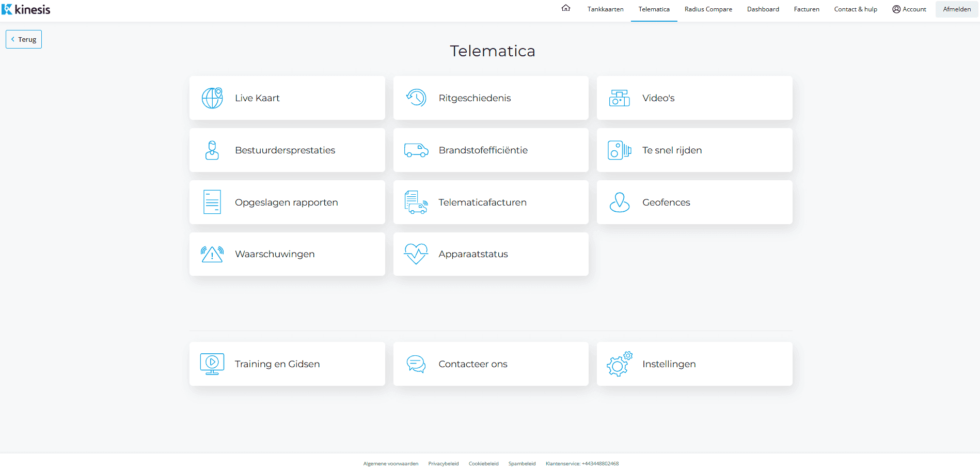Viewport: 980px width, 470px height.
Task: Click the Instellingen gears icon
Action: coord(619,364)
